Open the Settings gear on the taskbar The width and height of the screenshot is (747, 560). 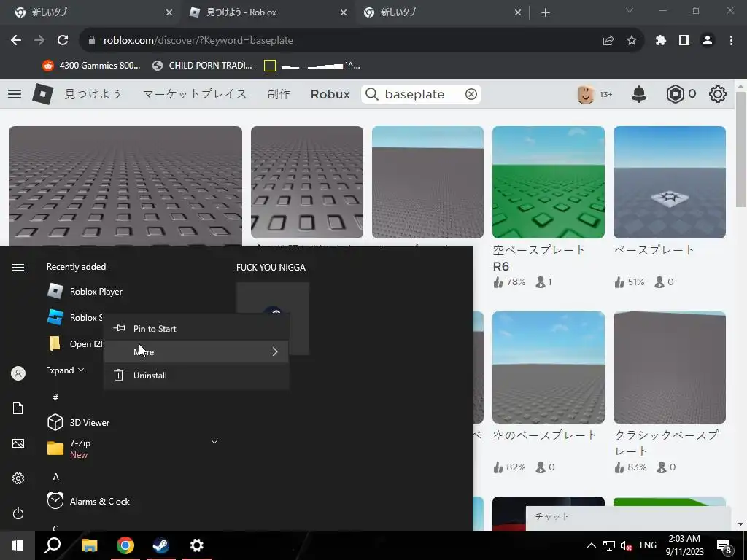pyautogui.click(x=197, y=545)
